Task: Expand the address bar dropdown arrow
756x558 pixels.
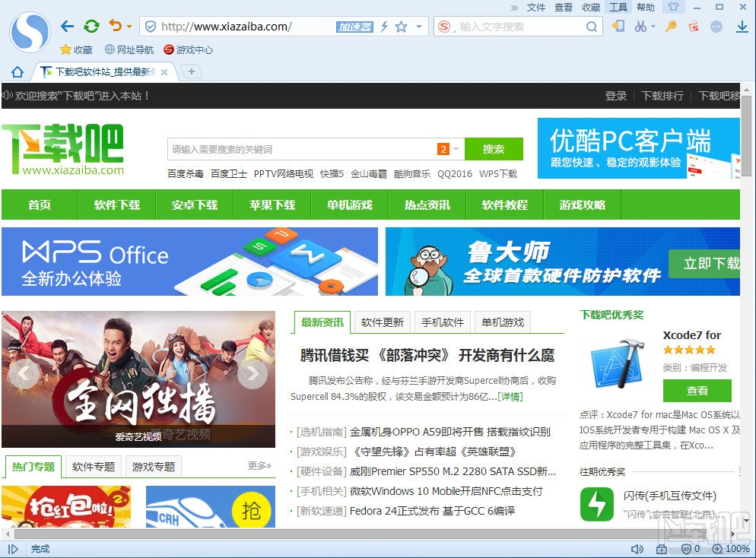Action: tap(419, 27)
